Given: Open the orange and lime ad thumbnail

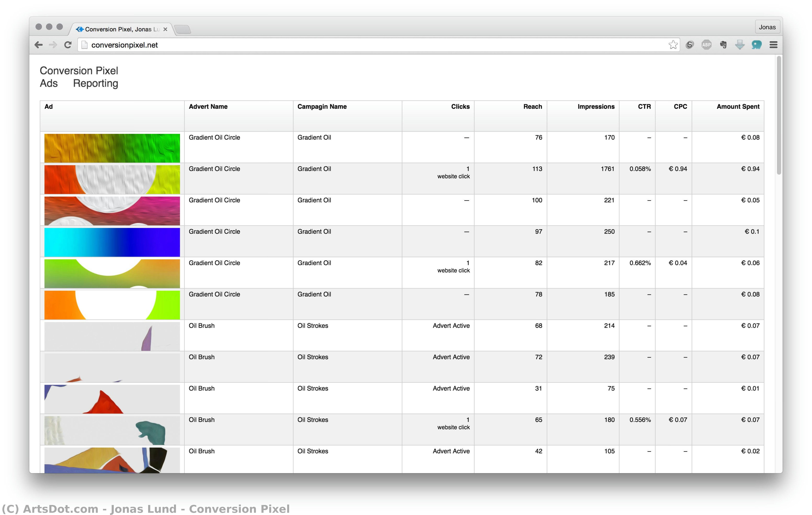Looking at the screenshot, I should (112, 305).
